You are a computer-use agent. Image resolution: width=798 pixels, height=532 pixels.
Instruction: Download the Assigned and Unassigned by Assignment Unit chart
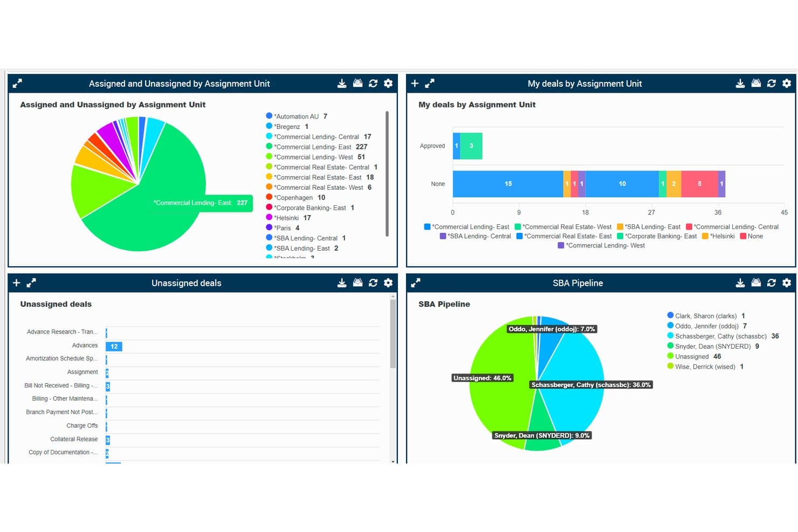[x=342, y=84]
